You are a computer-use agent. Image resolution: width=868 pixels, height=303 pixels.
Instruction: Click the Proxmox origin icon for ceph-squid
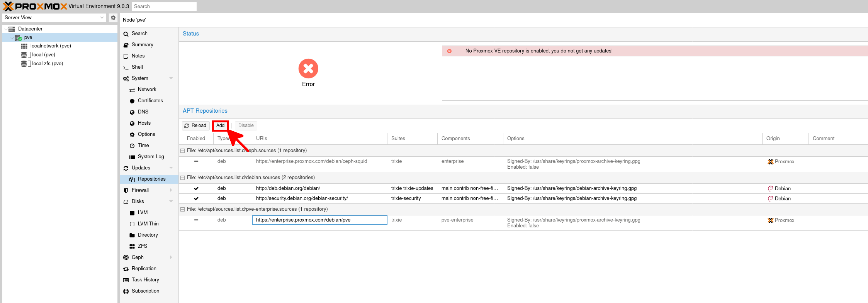click(x=771, y=162)
